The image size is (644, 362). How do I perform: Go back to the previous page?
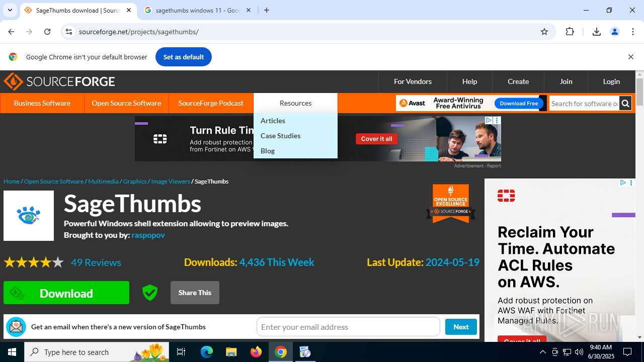click(11, 32)
